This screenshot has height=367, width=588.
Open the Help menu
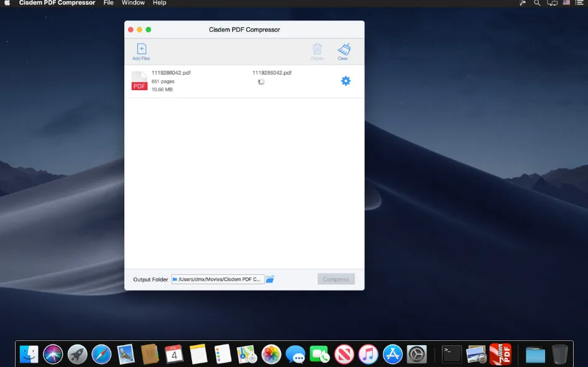[x=159, y=3]
